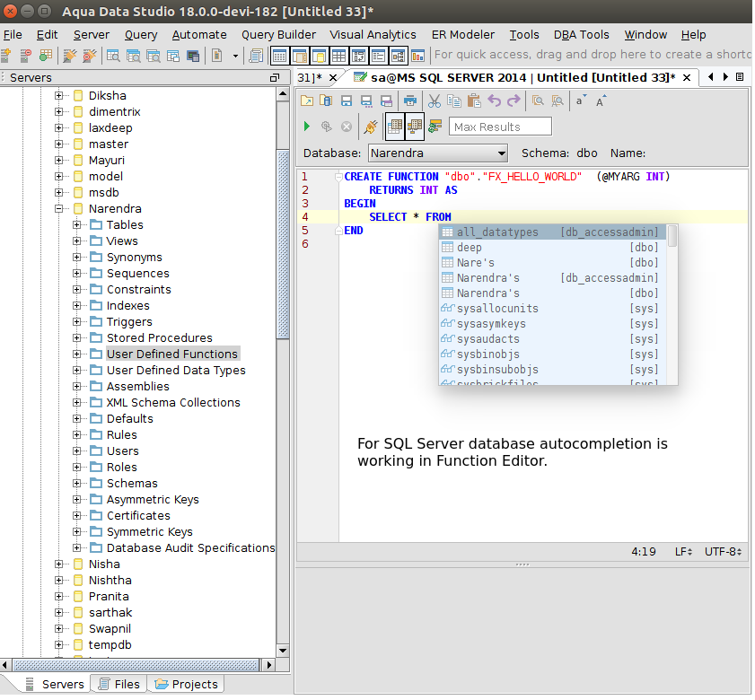
Task: Select 'deep' table in autocomplete list
Action: pos(553,248)
